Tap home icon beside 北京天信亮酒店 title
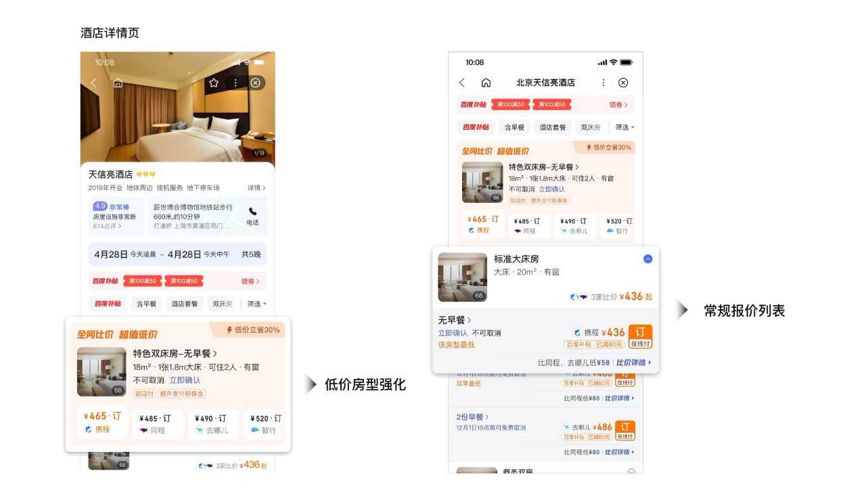The width and height of the screenshot is (866, 504). point(486,83)
